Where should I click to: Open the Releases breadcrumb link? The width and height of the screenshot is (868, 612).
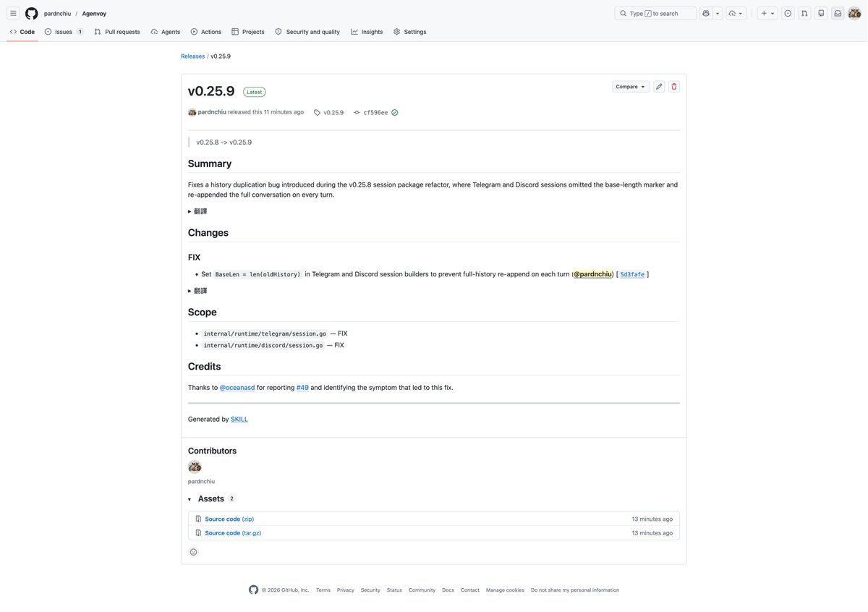tap(192, 56)
